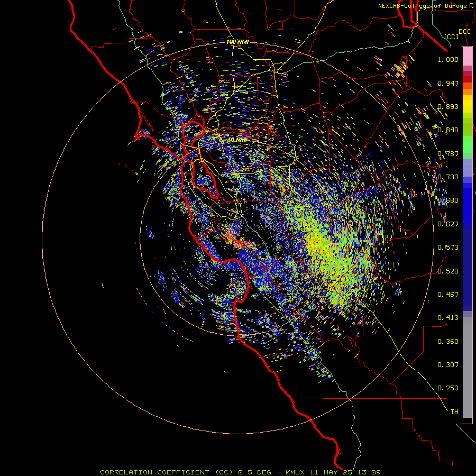Select the 0.733 scale value
This screenshot has width=476, height=476.
click(448, 177)
